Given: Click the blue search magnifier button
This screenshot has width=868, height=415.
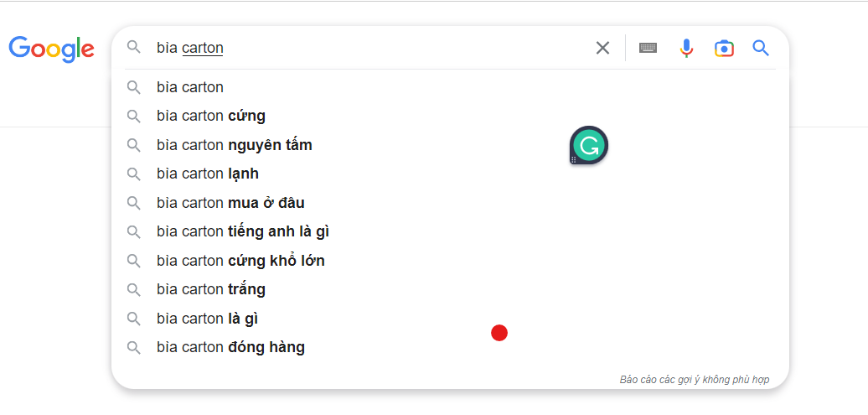Looking at the screenshot, I should coord(761,48).
